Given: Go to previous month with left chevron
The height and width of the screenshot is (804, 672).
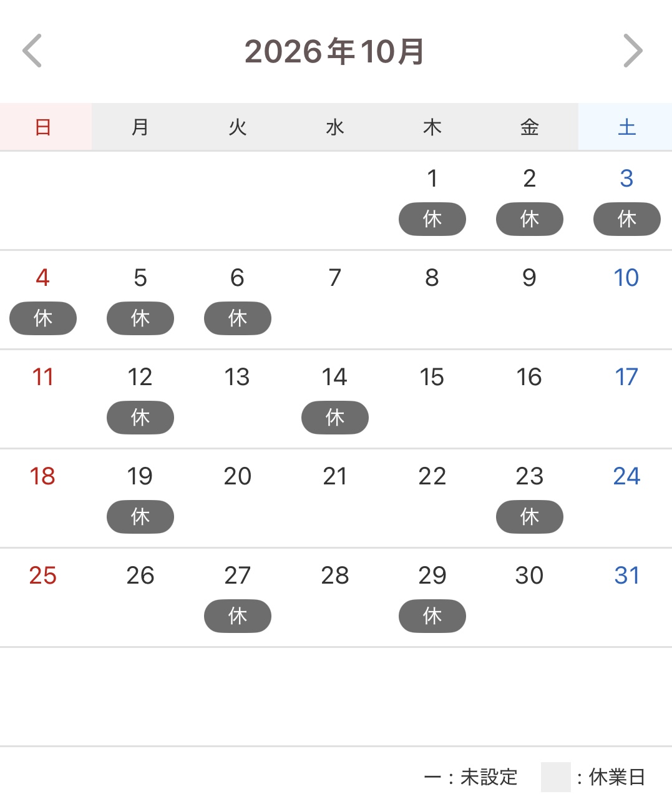Looking at the screenshot, I should [x=32, y=51].
